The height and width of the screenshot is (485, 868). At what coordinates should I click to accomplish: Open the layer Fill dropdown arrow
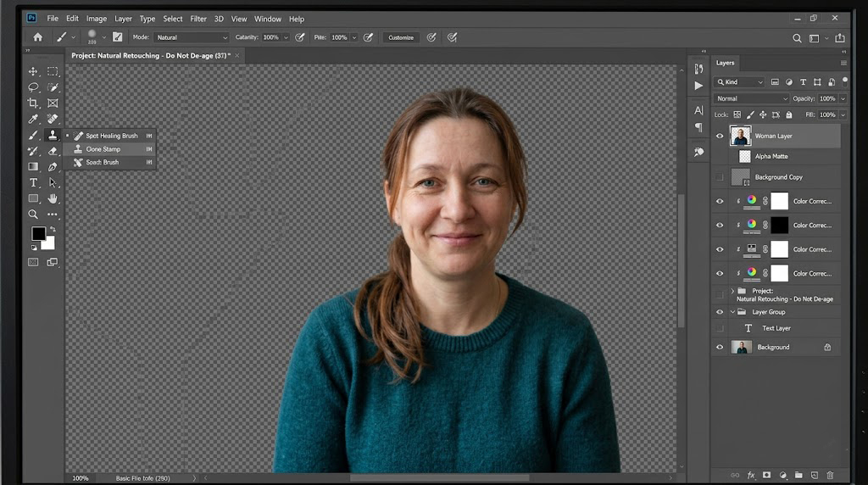coord(843,114)
